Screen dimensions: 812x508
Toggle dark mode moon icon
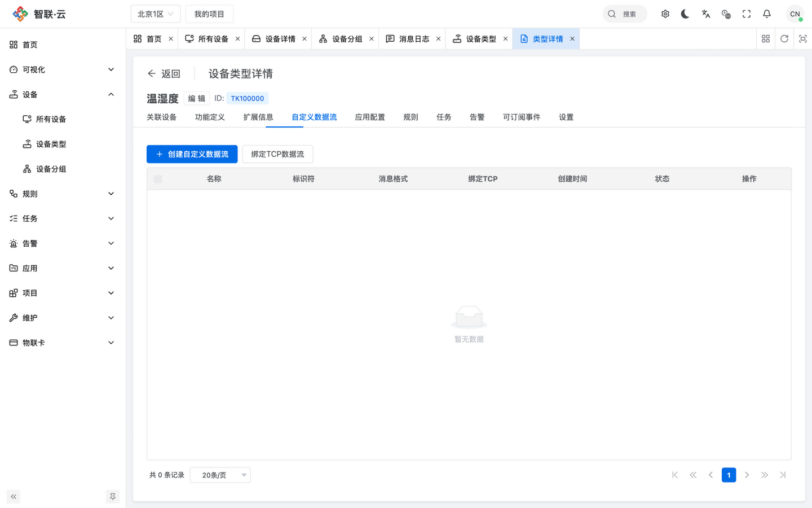click(x=686, y=14)
